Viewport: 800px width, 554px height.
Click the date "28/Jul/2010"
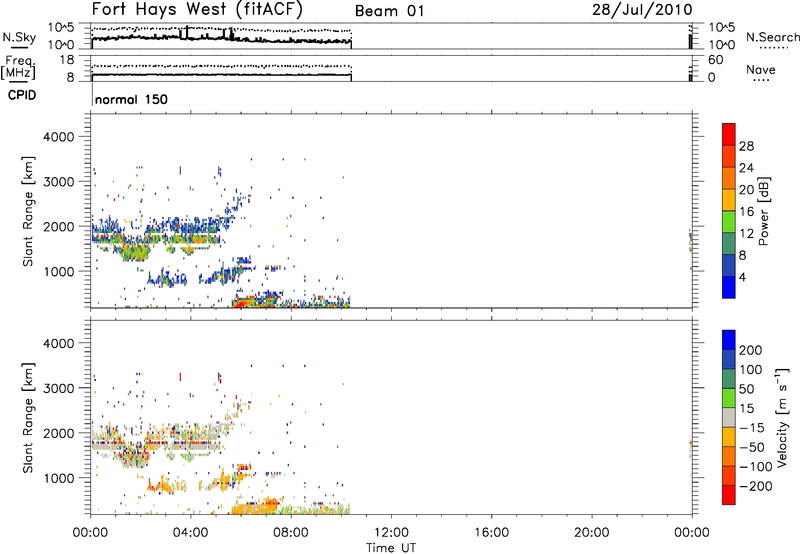(642, 10)
